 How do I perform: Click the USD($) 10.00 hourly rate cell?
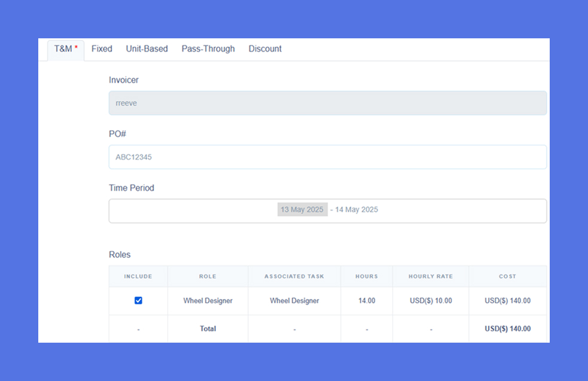[x=431, y=301]
